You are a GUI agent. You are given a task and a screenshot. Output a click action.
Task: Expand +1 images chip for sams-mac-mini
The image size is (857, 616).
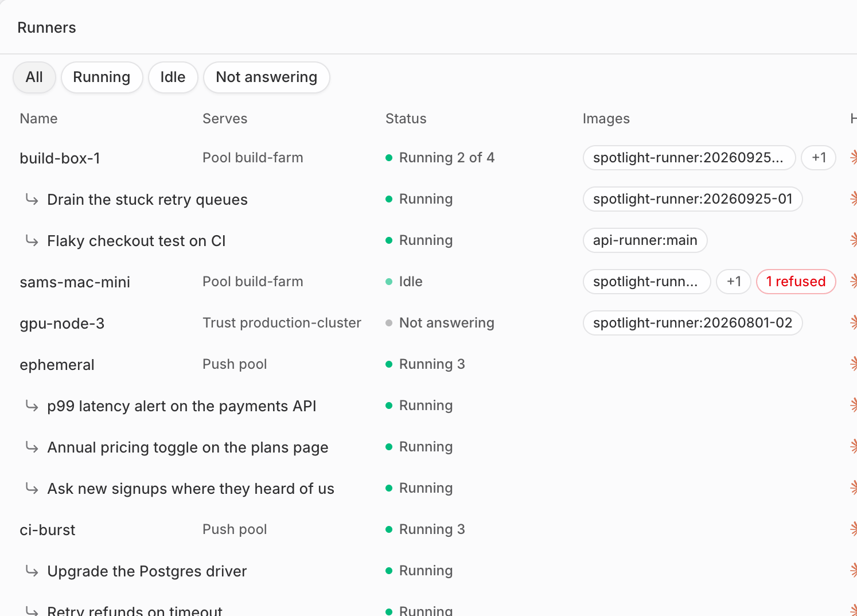pyautogui.click(x=734, y=282)
